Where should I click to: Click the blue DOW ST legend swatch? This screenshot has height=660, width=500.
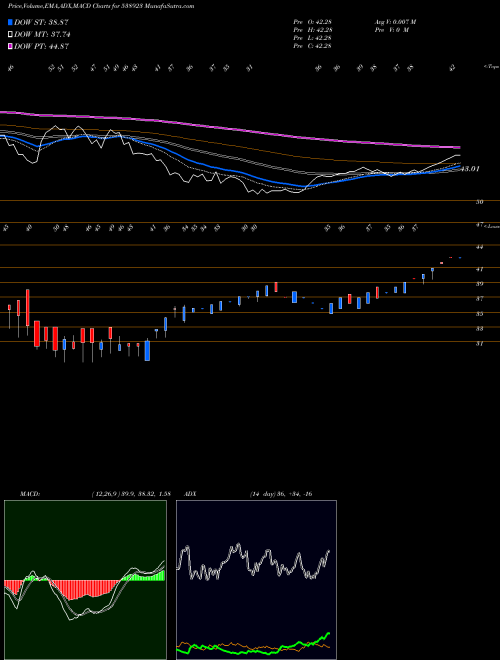10,22
